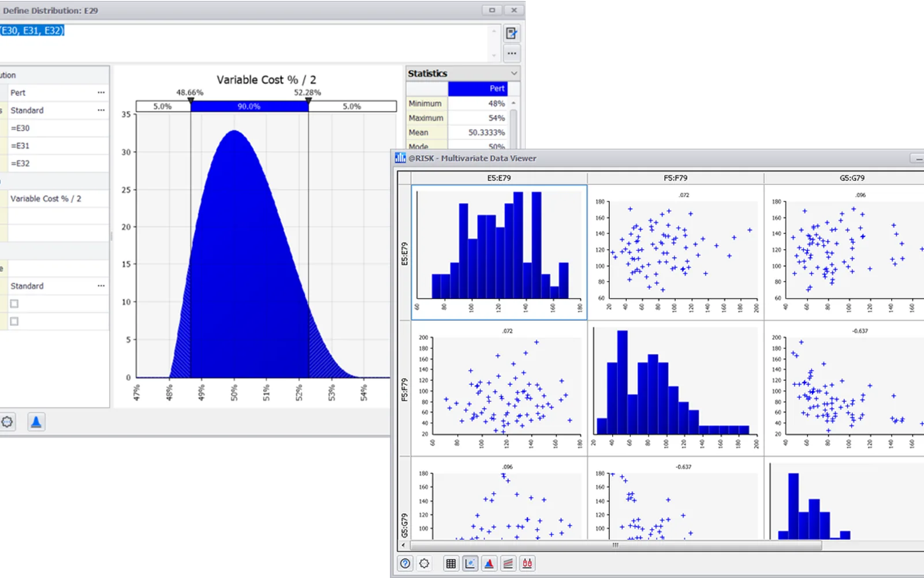Switch to data grid view icon
Screen dimensions: 924x578
451,563
